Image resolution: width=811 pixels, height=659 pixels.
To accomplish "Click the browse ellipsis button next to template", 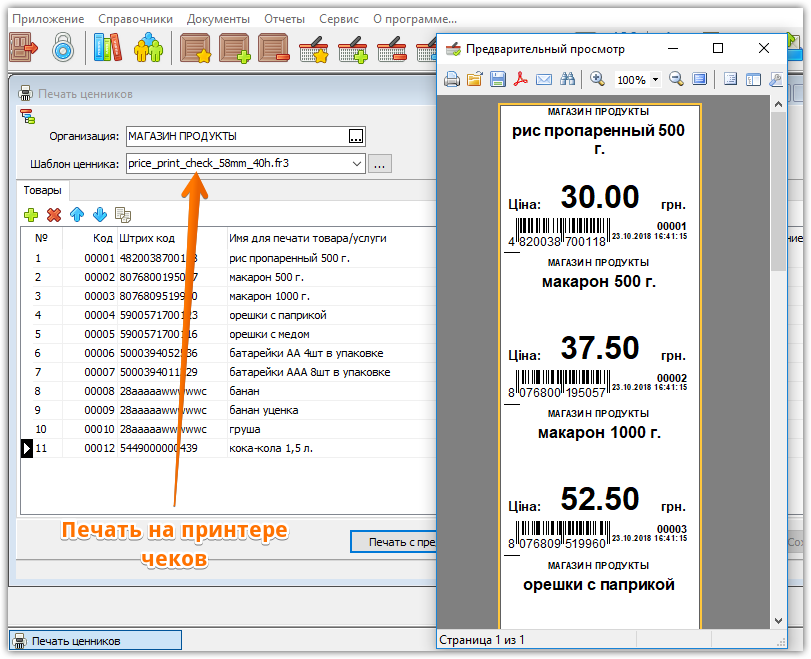I will [x=380, y=164].
